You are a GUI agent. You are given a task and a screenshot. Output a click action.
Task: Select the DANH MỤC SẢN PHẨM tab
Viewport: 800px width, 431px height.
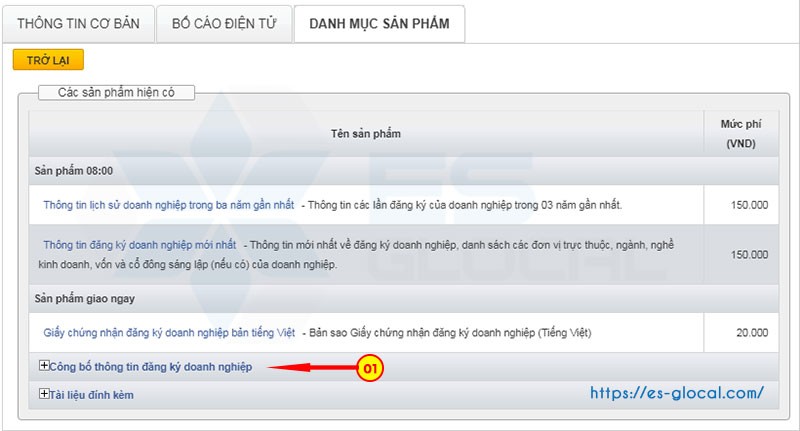(x=379, y=24)
